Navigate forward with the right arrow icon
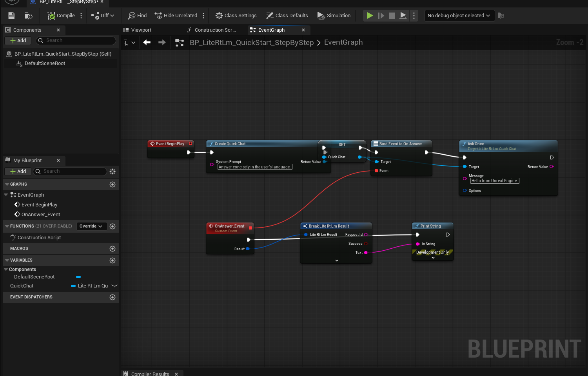Screen dimensions: 588x376 coord(162,42)
